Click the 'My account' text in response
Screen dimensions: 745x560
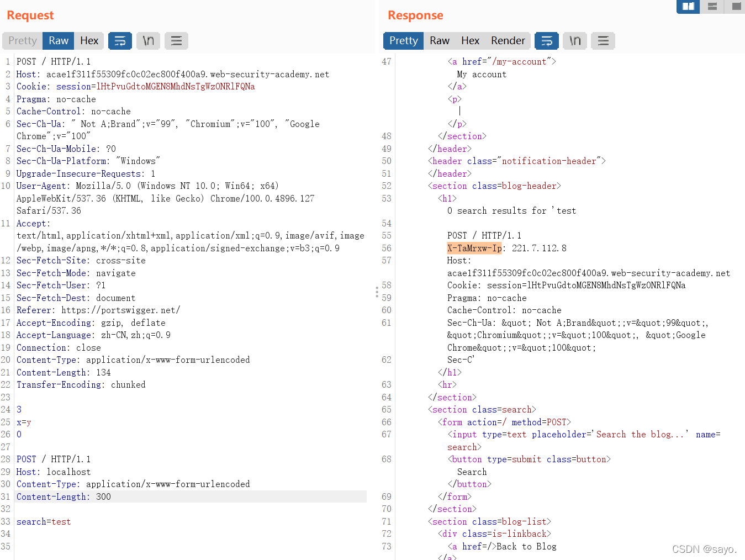click(x=482, y=74)
